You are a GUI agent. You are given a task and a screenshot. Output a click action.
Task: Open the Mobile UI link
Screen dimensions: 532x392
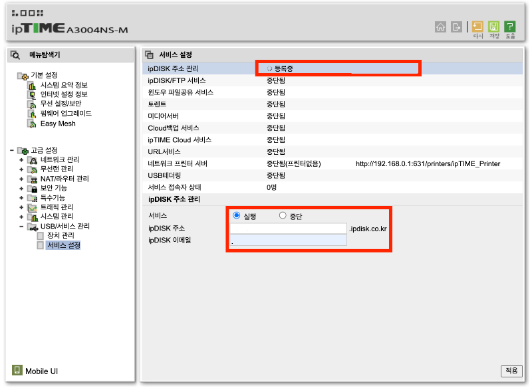pyautogui.click(x=41, y=371)
